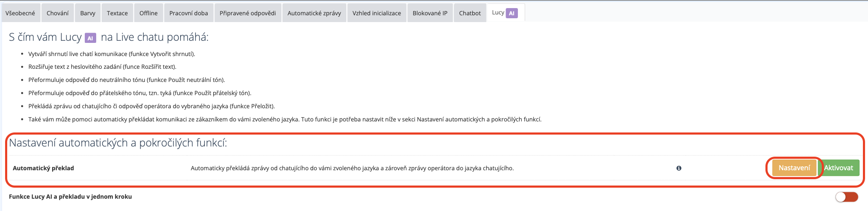Click the bullet about funkce 'Přeložit'
The height and width of the screenshot is (211, 868).
(152, 106)
